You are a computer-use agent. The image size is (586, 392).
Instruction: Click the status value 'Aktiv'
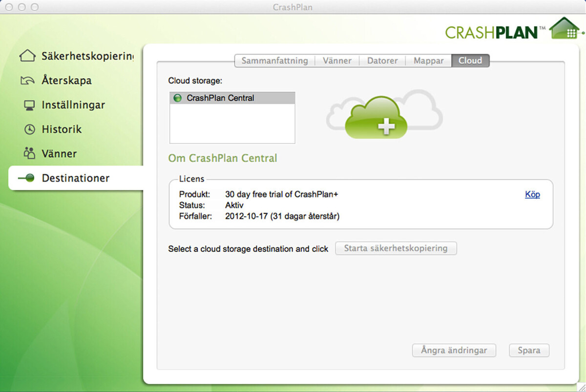click(234, 205)
